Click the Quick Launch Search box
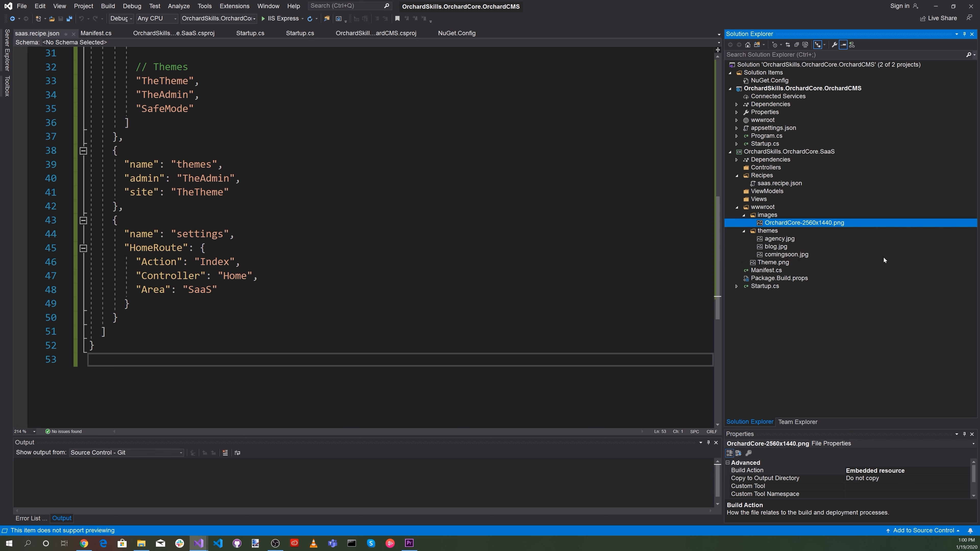Screen dimensions: 980x551 pos(349,6)
